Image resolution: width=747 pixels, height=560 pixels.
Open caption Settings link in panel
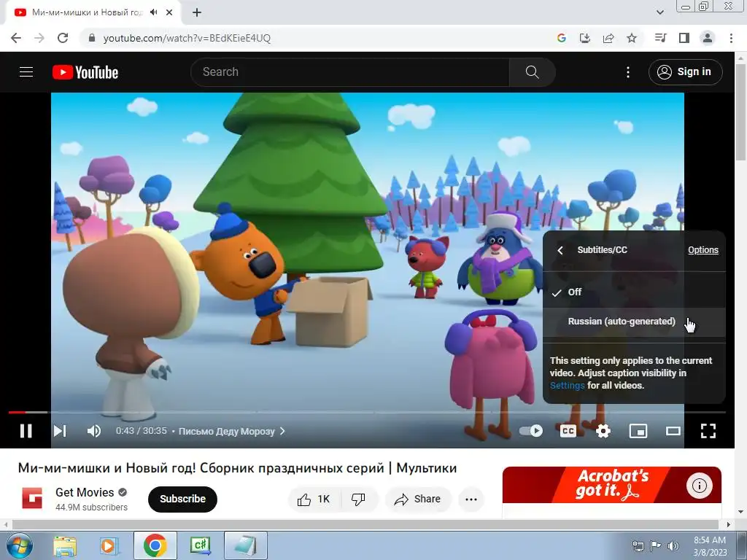click(x=567, y=385)
